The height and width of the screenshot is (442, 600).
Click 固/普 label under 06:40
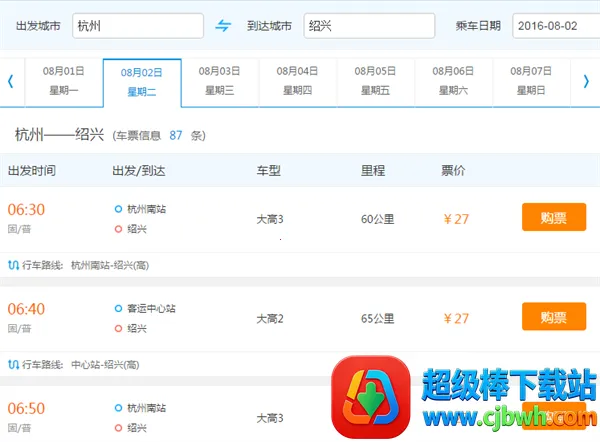(20, 328)
